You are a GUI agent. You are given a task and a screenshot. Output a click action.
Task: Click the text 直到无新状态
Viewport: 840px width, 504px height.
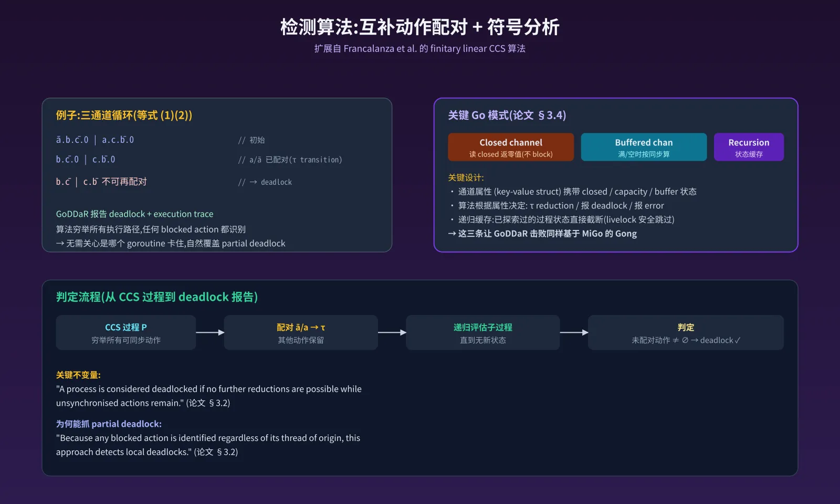(x=483, y=340)
